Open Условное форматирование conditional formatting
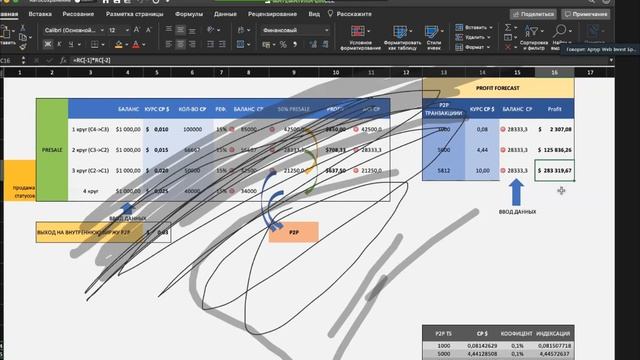The image size is (640, 360). click(x=360, y=38)
